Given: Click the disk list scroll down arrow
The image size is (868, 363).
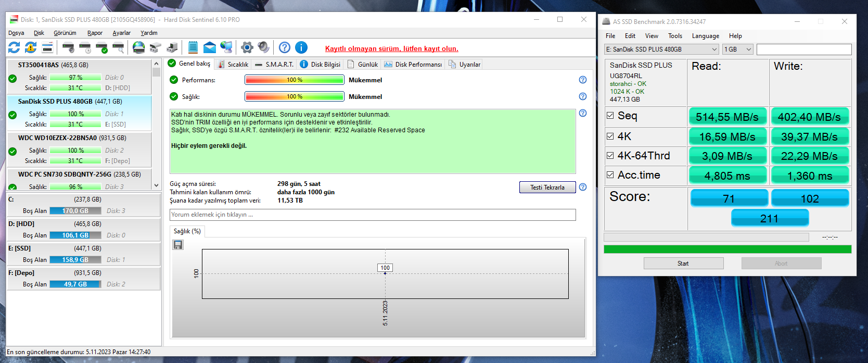Looking at the screenshot, I should tap(156, 185).
